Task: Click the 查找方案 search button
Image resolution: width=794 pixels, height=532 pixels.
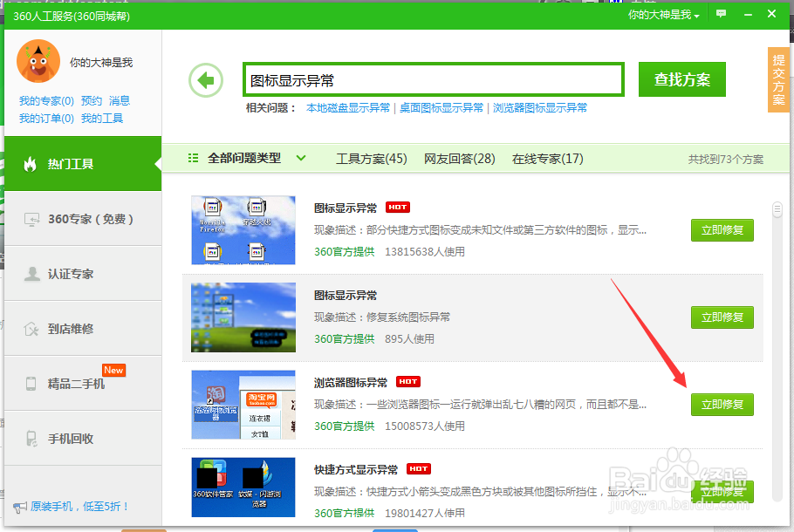Action: 682,79
